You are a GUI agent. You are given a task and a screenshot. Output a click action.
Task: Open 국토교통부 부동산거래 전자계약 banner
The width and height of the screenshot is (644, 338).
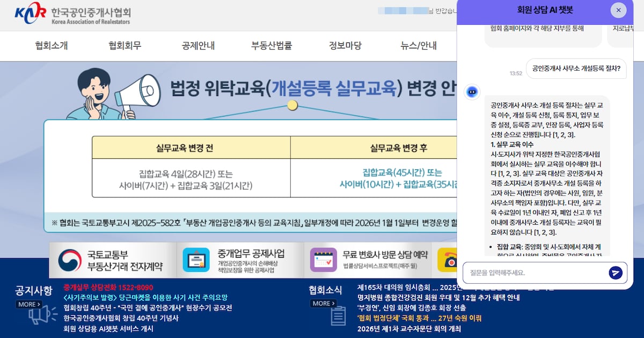112,260
